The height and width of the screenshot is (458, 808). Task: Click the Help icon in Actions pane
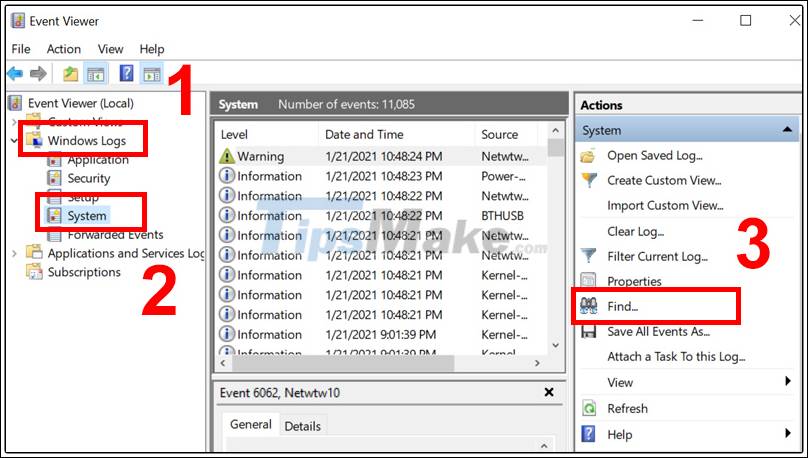(588, 434)
